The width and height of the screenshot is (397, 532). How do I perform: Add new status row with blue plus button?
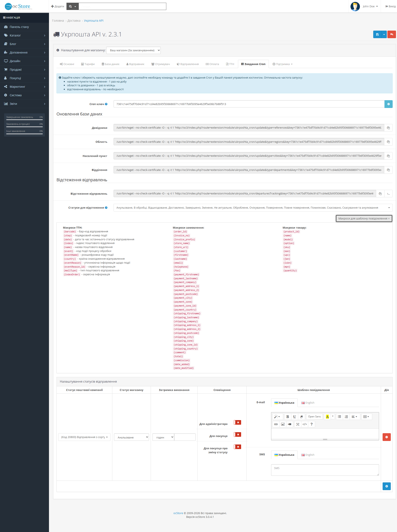(x=386, y=486)
